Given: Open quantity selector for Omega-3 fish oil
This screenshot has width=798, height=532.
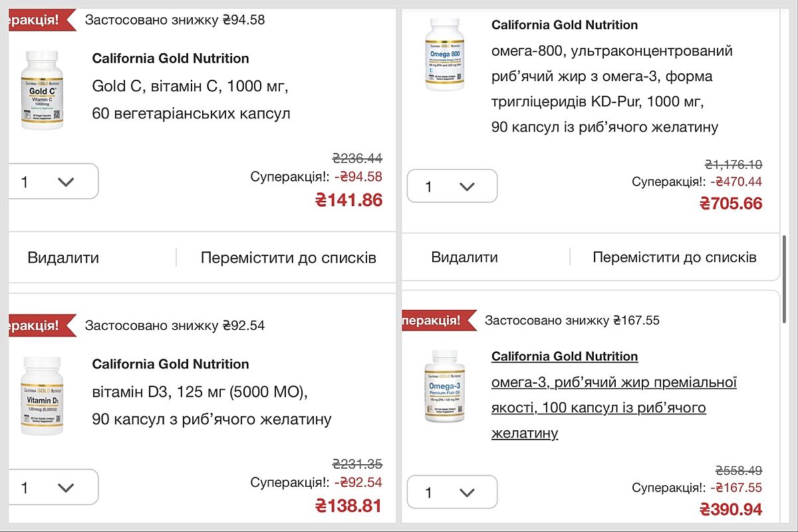Looking at the screenshot, I should [x=452, y=492].
